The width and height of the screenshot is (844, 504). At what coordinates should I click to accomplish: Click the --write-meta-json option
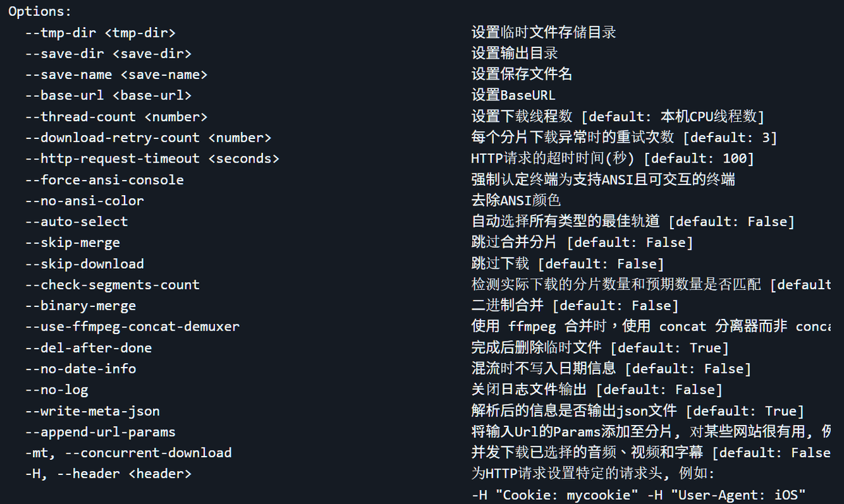point(92,411)
